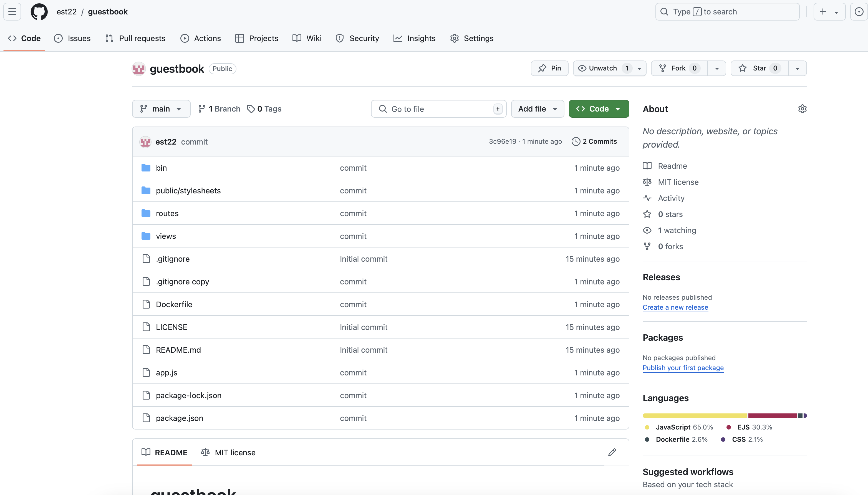Open Publish your first package link

[683, 368]
